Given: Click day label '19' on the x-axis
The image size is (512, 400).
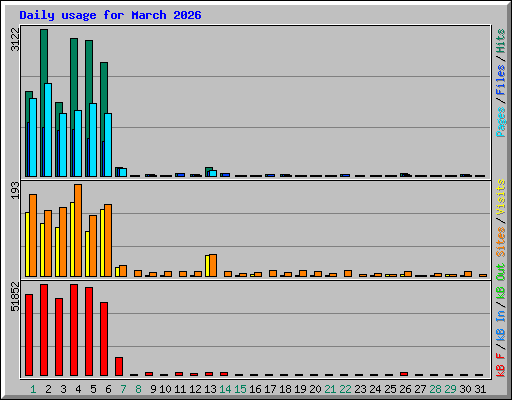Looking at the screenshot, I should tap(300, 389).
